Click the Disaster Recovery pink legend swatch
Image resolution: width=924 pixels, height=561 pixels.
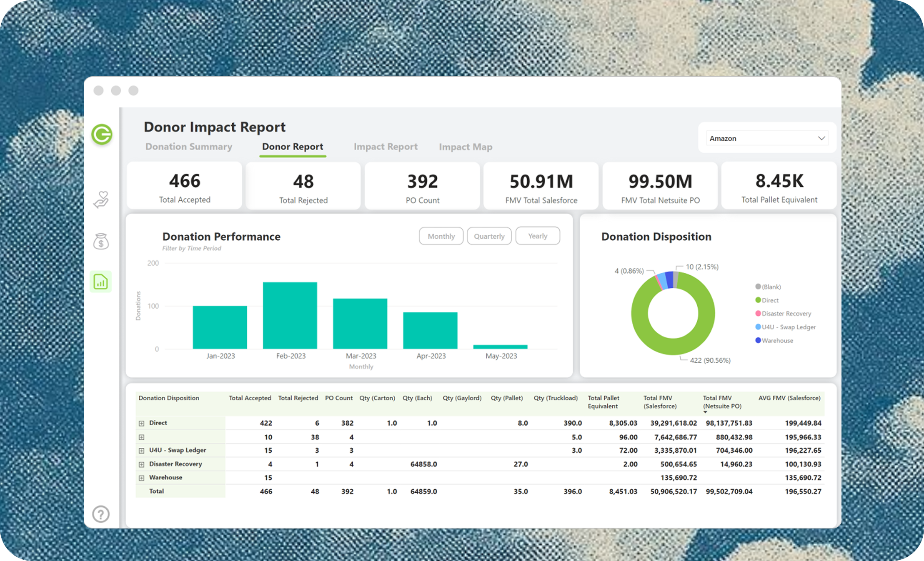pos(758,314)
